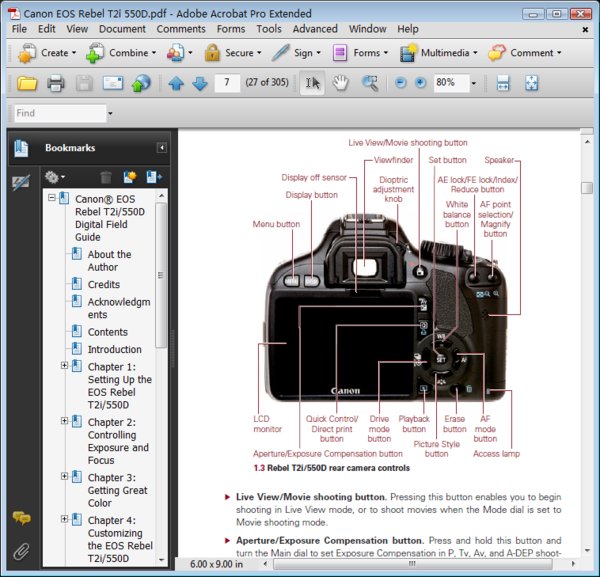Click the Marquee Zoom tool
600x577 pixels.
pos(370,83)
